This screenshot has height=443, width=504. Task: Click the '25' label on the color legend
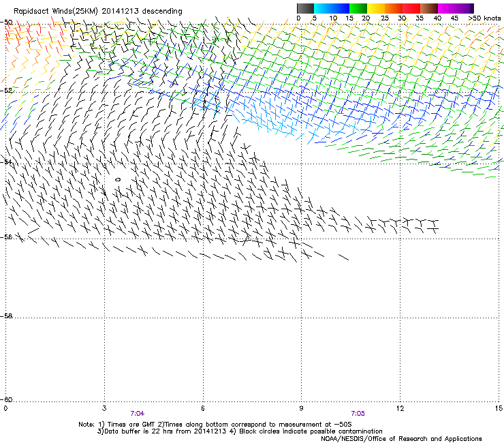384,18
